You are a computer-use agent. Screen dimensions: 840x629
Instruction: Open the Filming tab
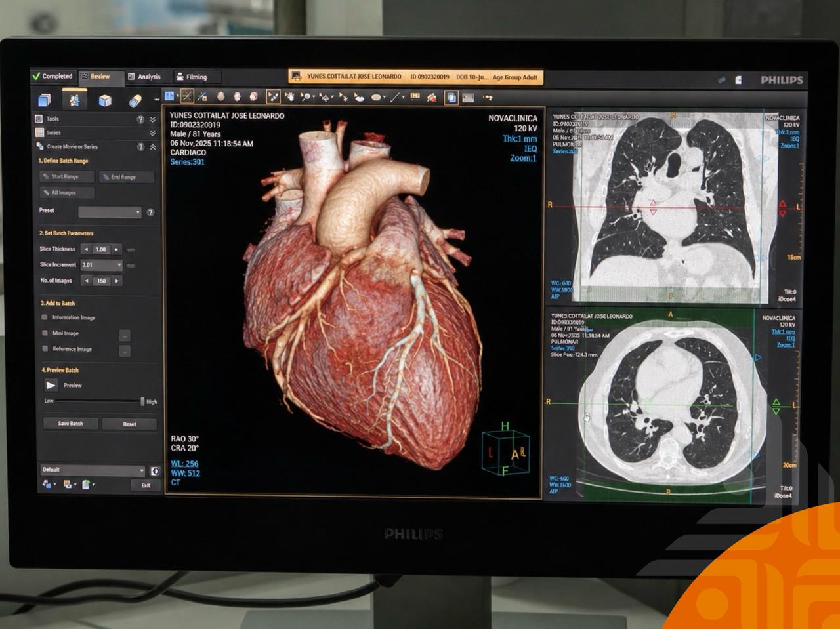point(192,77)
